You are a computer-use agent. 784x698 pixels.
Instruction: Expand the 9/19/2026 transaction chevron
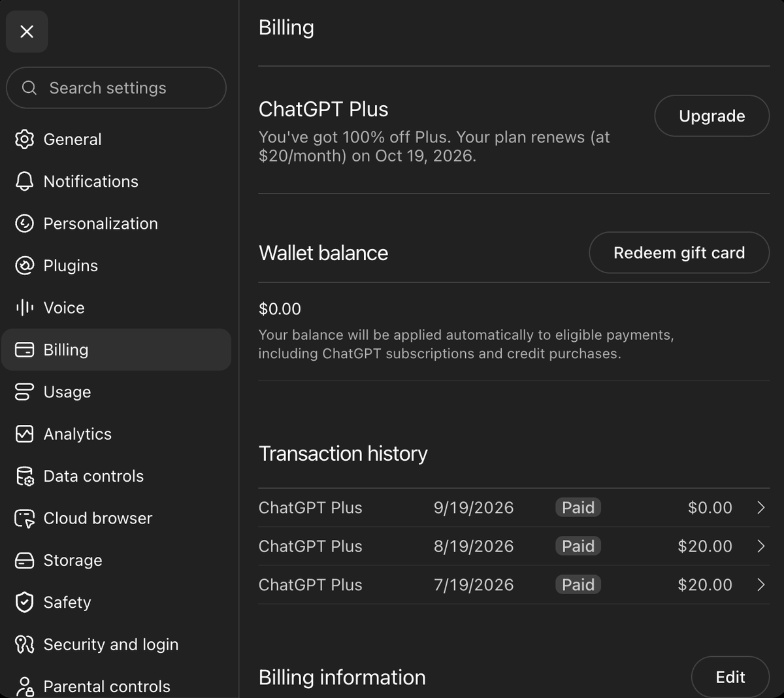(x=760, y=508)
